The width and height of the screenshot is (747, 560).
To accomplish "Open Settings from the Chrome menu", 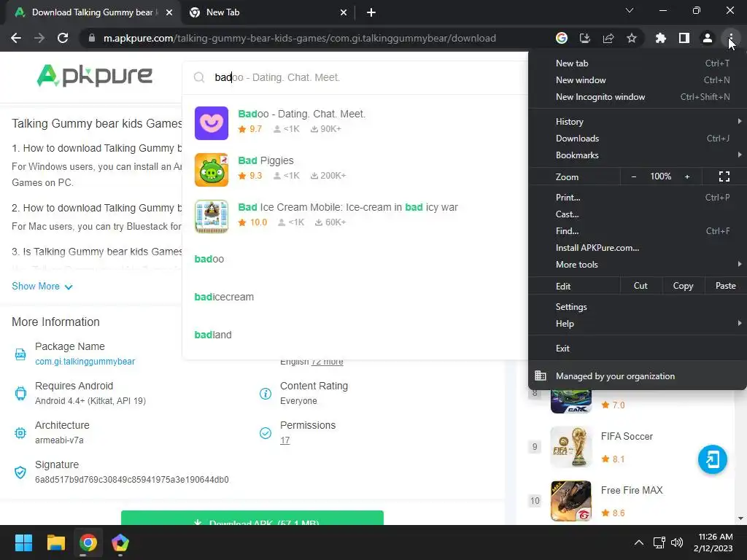I will [x=638, y=307].
